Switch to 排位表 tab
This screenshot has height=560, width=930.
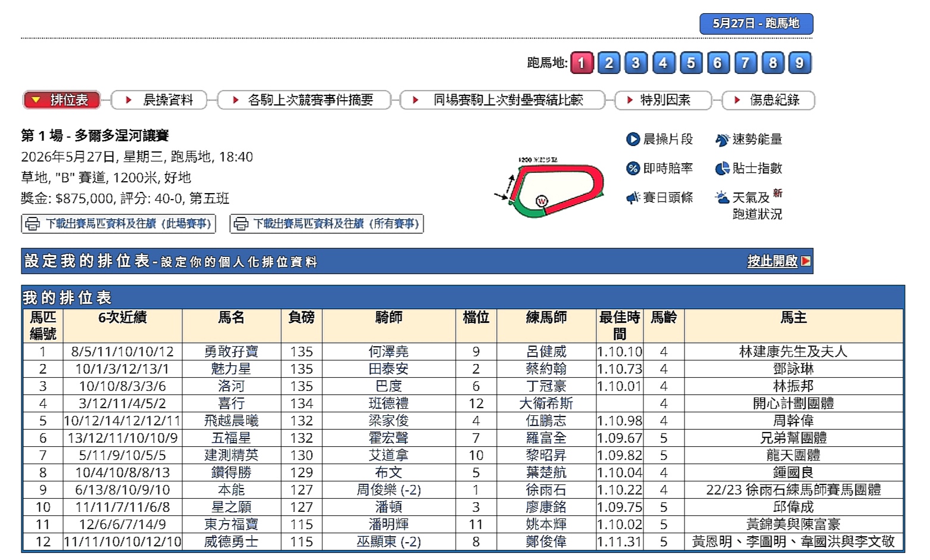point(61,100)
